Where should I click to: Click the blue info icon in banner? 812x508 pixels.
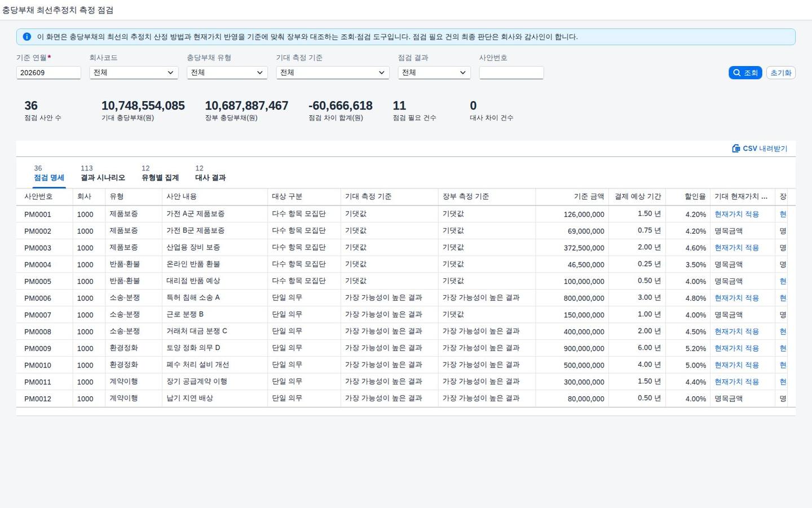pyautogui.click(x=27, y=37)
